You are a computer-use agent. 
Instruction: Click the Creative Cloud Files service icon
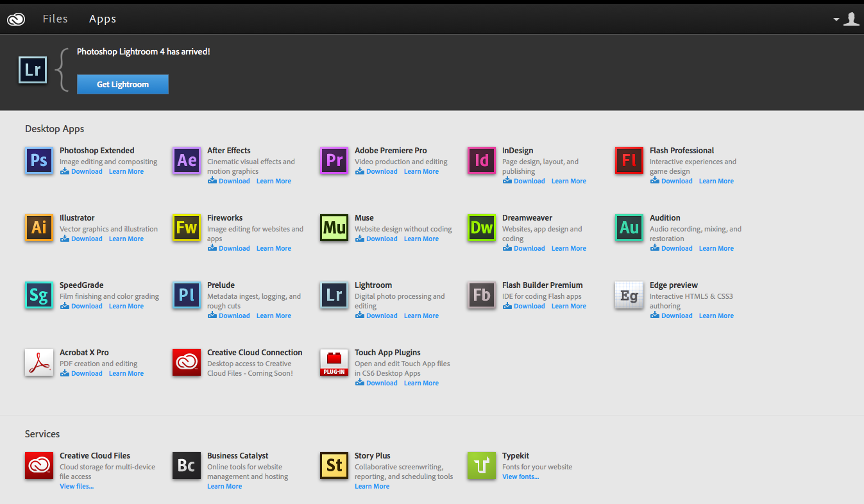(x=39, y=466)
